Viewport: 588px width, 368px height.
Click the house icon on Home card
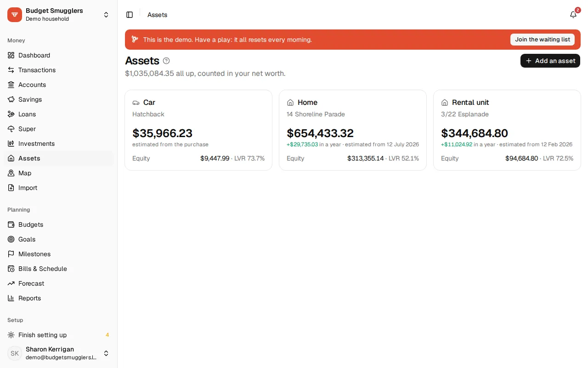(x=290, y=103)
